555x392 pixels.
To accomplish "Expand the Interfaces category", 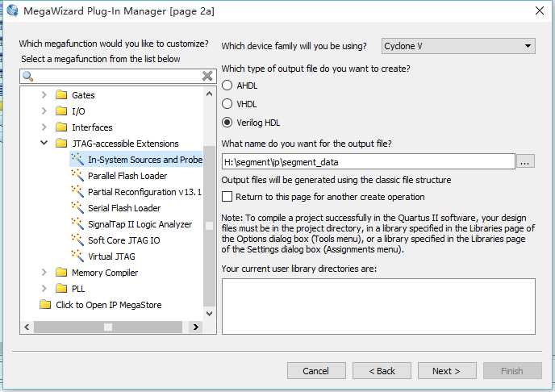I will 44,127.
